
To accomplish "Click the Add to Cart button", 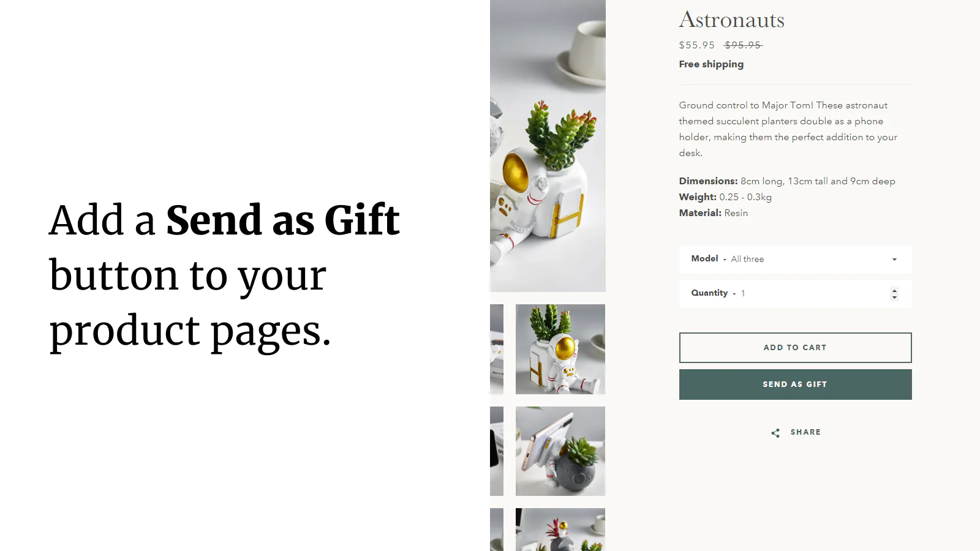I will (x=795, y=348).
